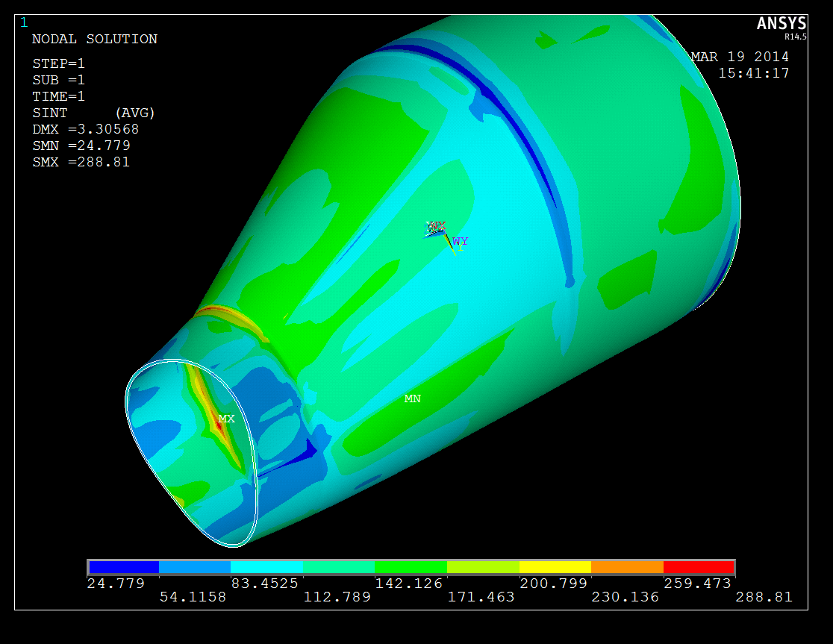Click the SMX =288.81 readout
Image resolution: width=833 pixels, height=644 pixels.
click(81, 162)
